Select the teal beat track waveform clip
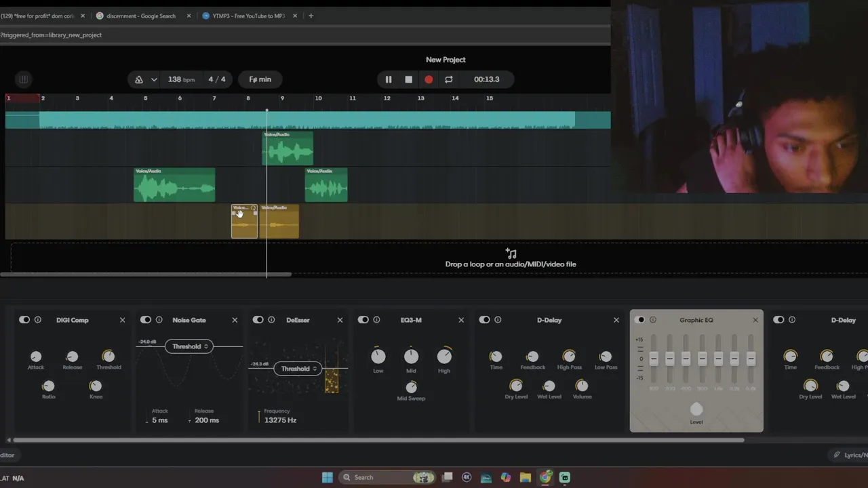 click(307, 120)
